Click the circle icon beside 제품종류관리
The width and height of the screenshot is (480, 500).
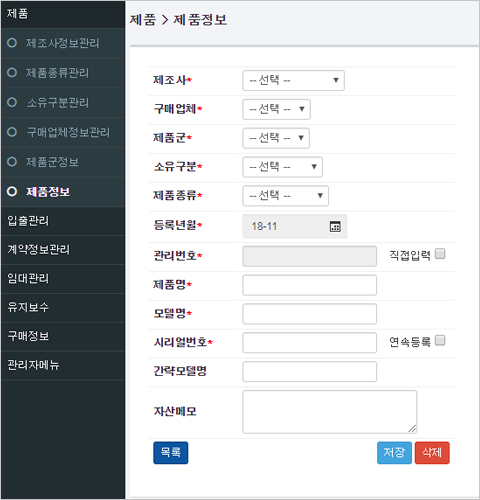(x=12, y=72)
